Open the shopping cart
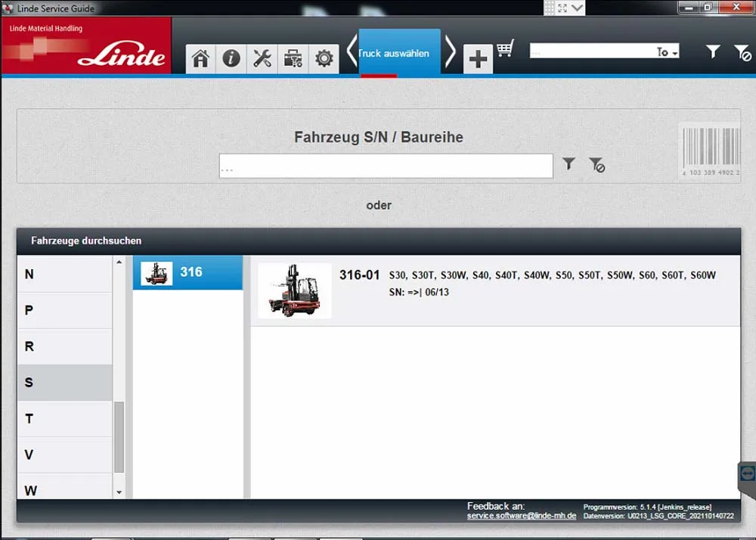The image size is (756, 540). point(505,48)
